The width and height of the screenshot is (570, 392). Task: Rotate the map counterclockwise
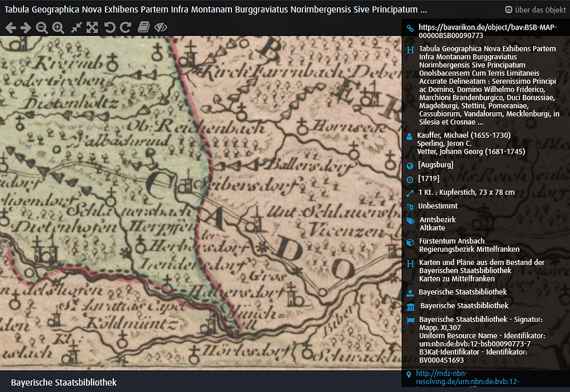point(109,27)
